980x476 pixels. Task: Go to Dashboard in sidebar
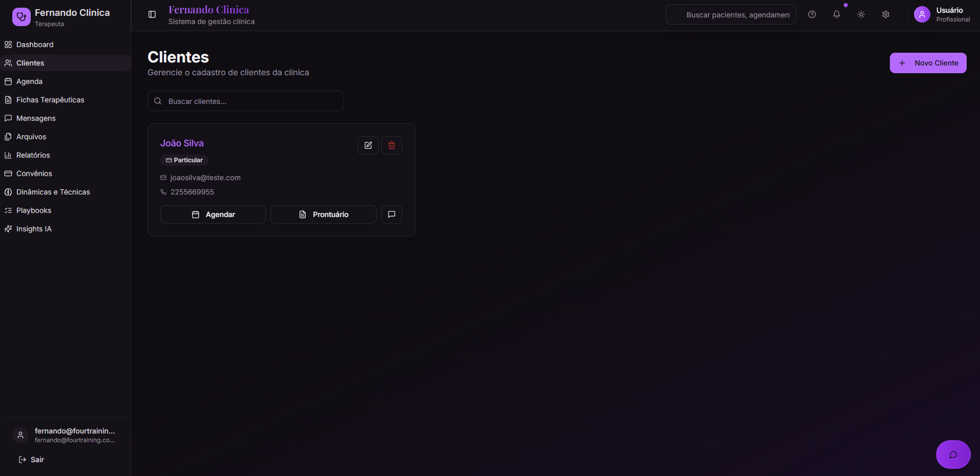[65, 45]
